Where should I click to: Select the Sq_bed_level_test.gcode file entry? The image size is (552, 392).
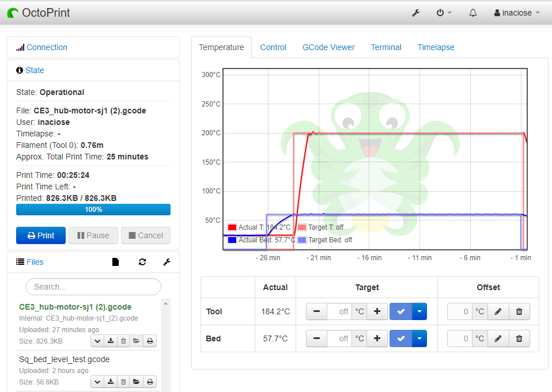coord(65,359)
